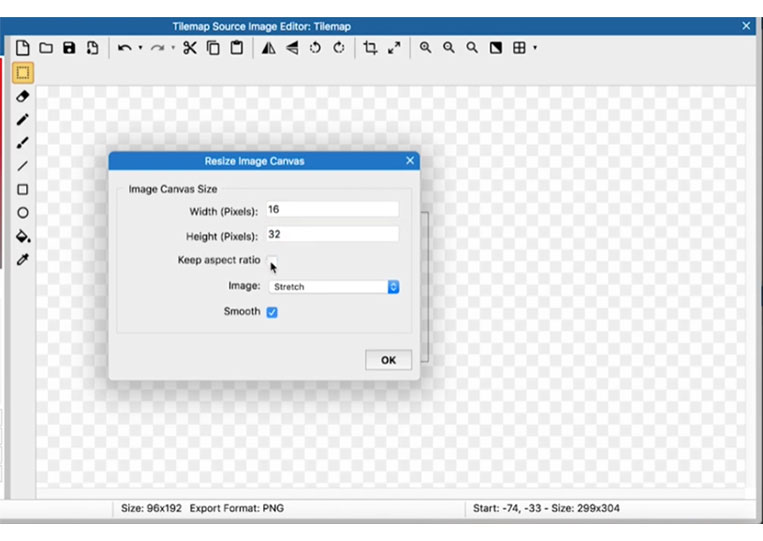Create a new image file

(22, 48)
